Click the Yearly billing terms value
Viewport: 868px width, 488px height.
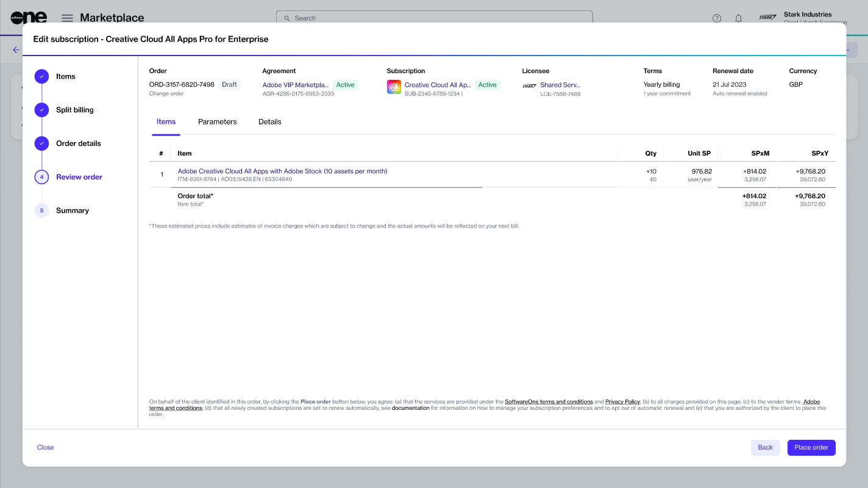tap(661, 85)
